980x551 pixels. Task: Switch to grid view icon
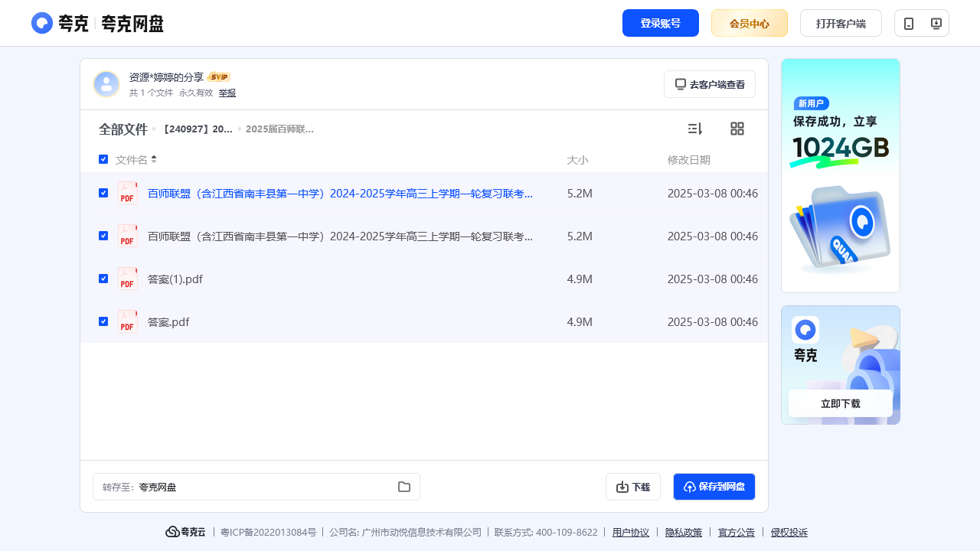pyautogui.click(x=737, y=129)
